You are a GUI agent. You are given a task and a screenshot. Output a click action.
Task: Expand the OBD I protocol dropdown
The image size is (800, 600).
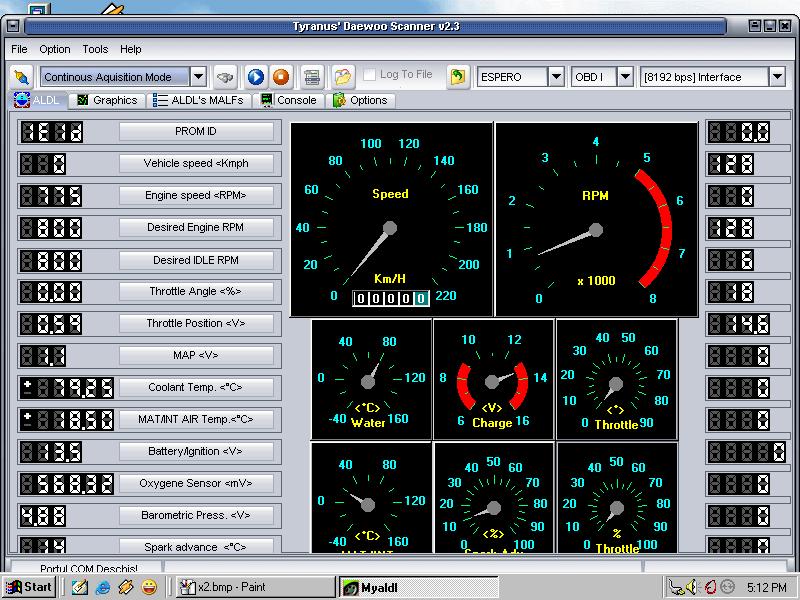[x=625, y=76]
